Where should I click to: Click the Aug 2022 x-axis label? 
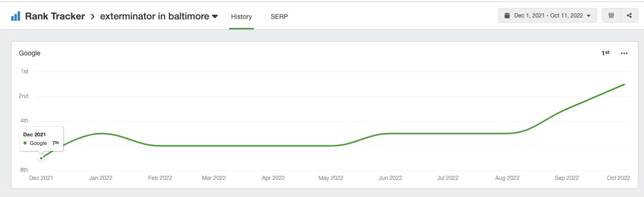click(507, 178)
